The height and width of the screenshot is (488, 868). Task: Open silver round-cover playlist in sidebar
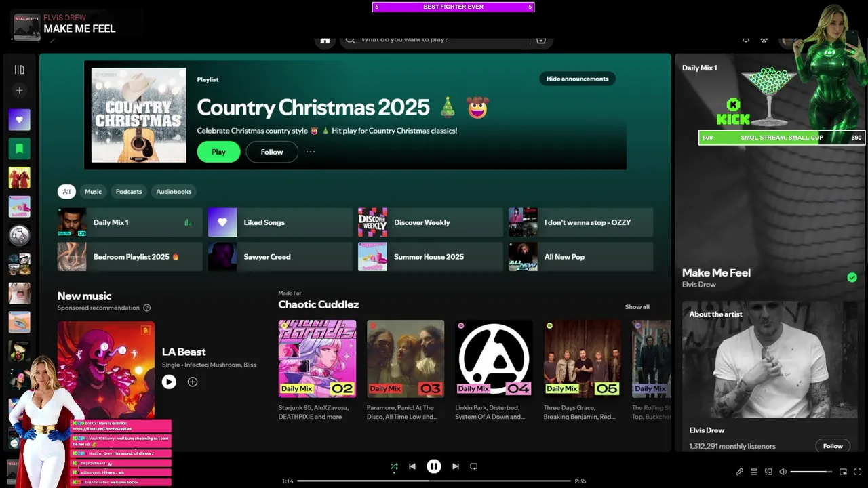[19, 236]
